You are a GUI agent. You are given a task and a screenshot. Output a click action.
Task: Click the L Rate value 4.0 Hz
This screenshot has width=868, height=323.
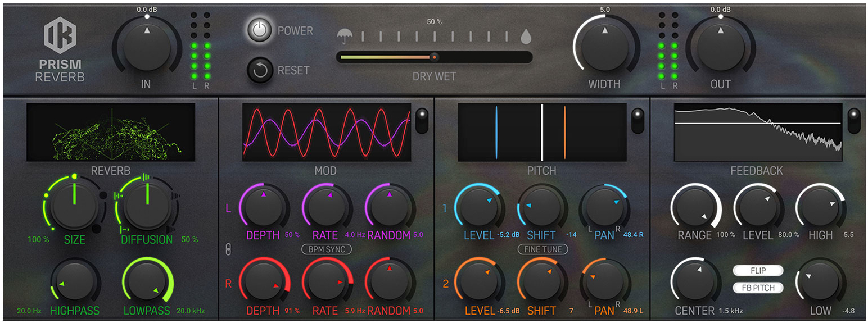(x=355, y=235)
